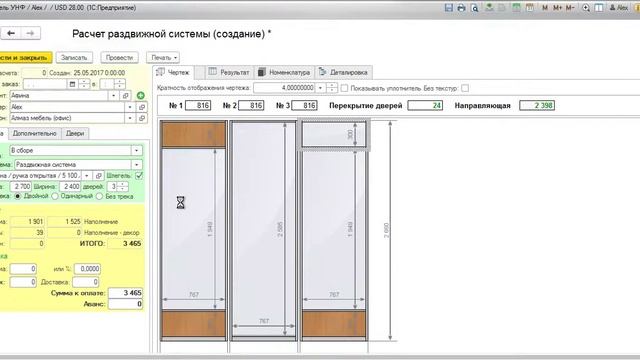Click the height field 2 700
This screenshot has height=360, width=640.
pos(21,187)
